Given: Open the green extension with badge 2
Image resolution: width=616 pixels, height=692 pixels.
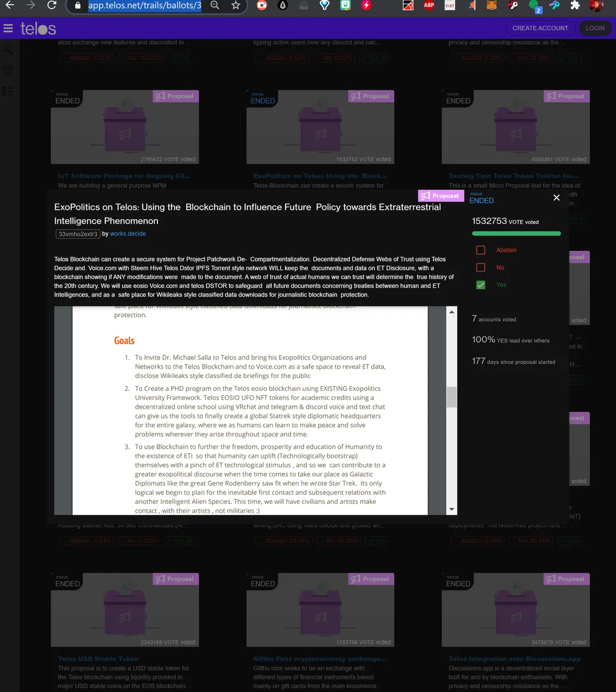Looking at the screenshot, I should [534, 6].
